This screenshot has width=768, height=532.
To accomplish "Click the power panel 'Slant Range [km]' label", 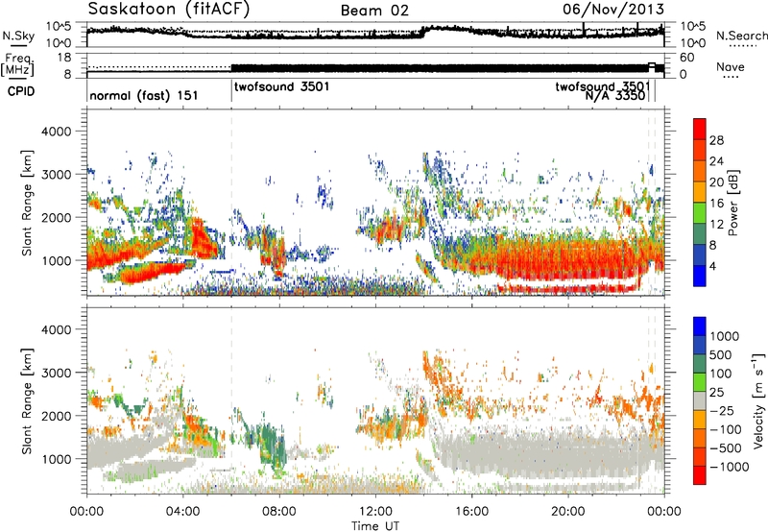I will (27, 203).
